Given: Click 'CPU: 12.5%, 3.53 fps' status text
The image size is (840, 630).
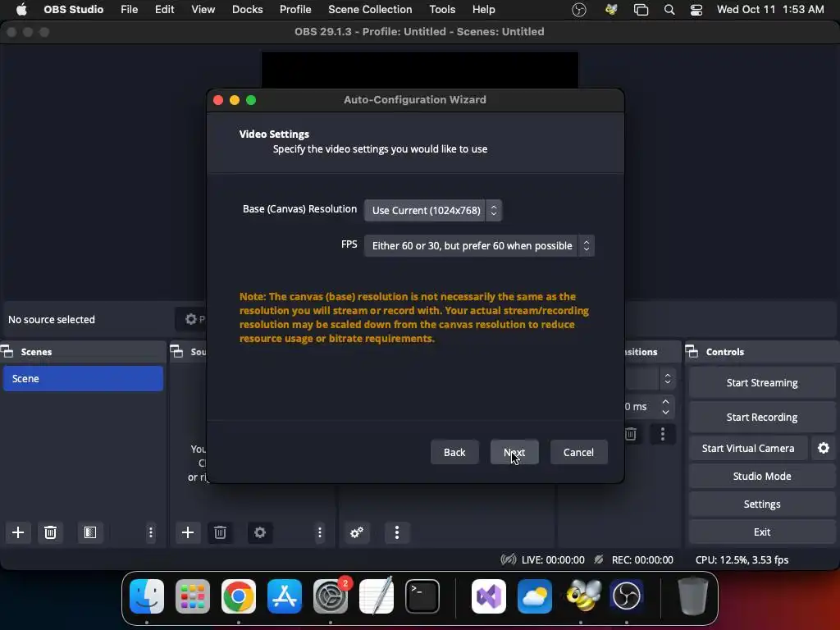Looking at the screenshot, I should [742, 559].
